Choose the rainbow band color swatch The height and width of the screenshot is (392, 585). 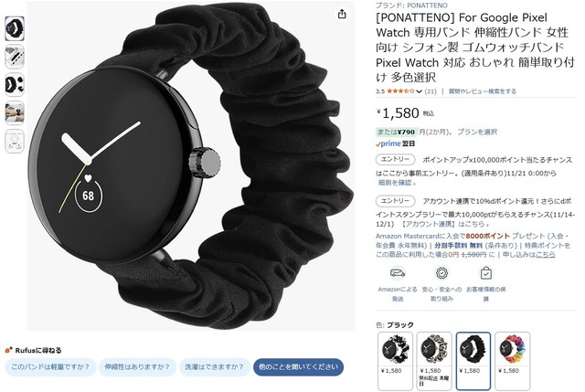pyautogui.click(x=512, y=360)
